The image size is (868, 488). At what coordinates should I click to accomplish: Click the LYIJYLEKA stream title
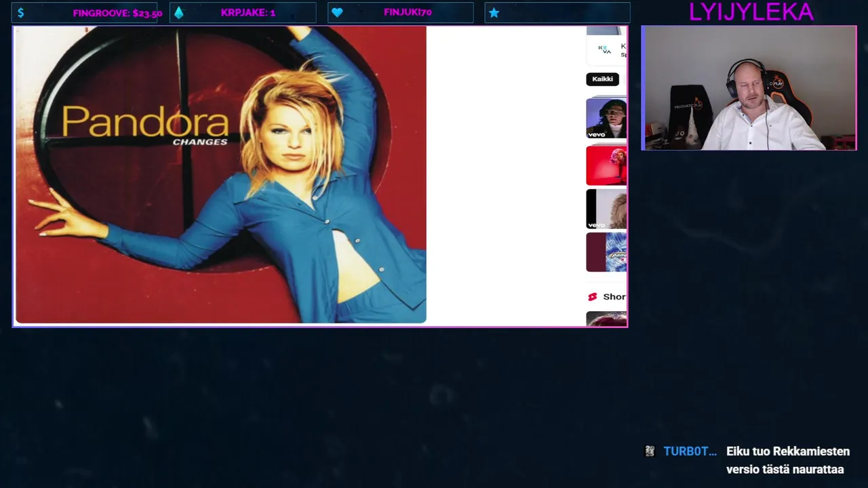pos(751,12)
